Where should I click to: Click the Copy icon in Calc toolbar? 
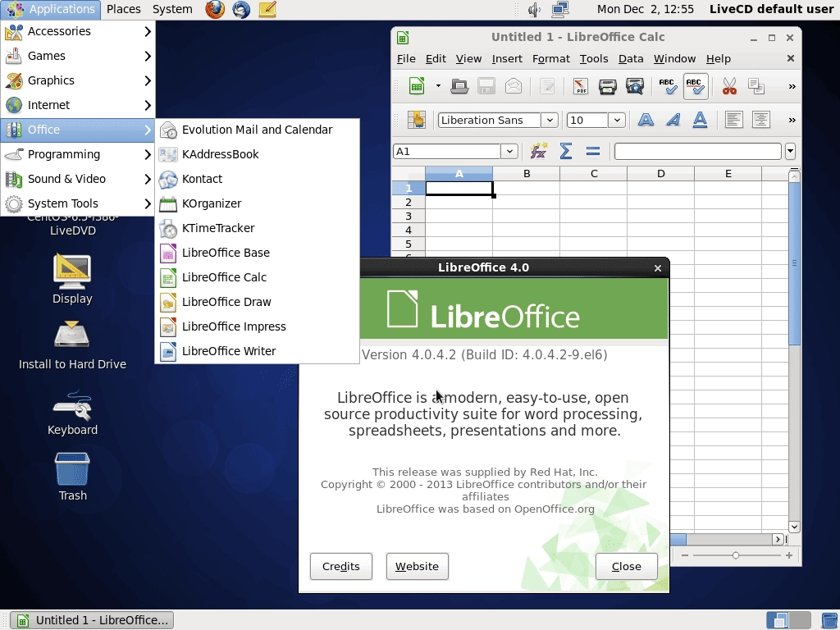pos(756,86)
